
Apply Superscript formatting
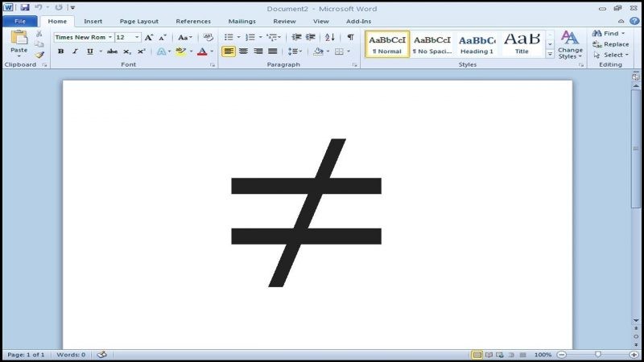(x=142, y=51)
